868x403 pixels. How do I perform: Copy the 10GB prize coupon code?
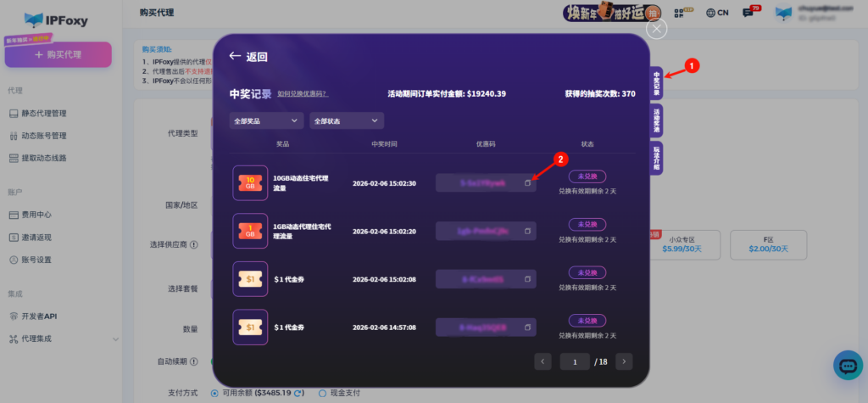coord(527,182)
